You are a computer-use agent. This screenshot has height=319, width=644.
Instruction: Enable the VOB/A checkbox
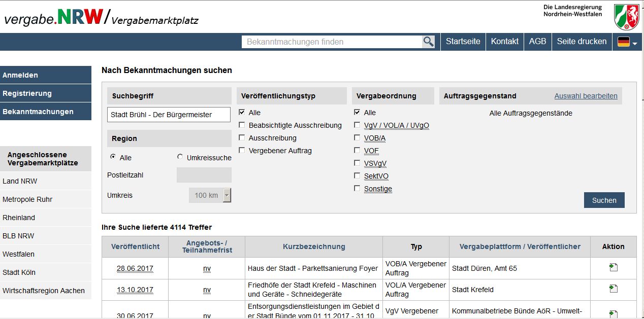click(358, 137)
